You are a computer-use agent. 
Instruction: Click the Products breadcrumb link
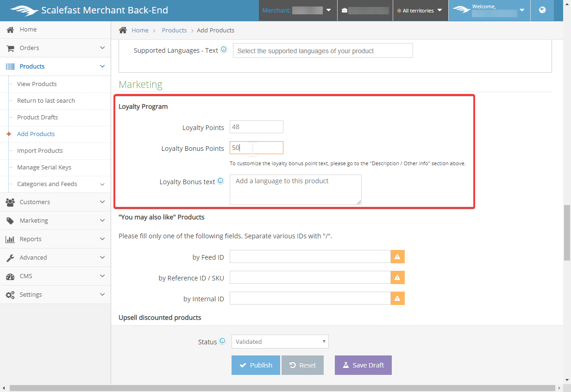click(174, 31)
